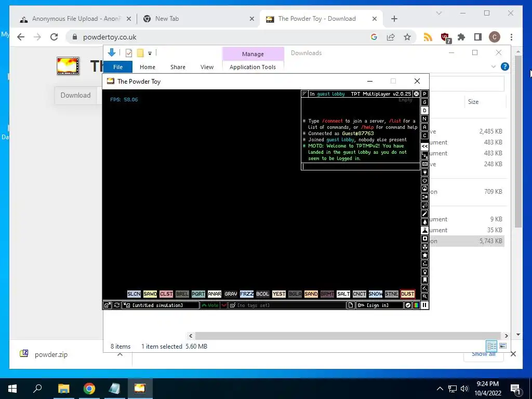Click the Vote up button
532x399 pixels.
[210, 305]
